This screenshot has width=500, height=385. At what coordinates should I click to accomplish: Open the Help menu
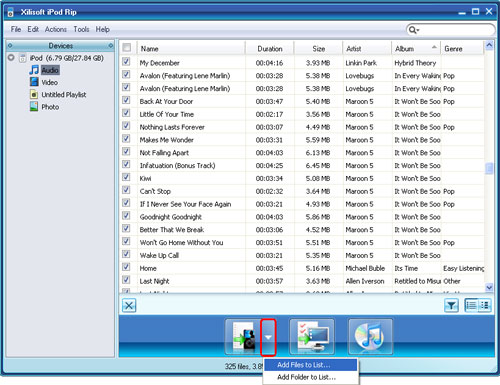[103, 29]
